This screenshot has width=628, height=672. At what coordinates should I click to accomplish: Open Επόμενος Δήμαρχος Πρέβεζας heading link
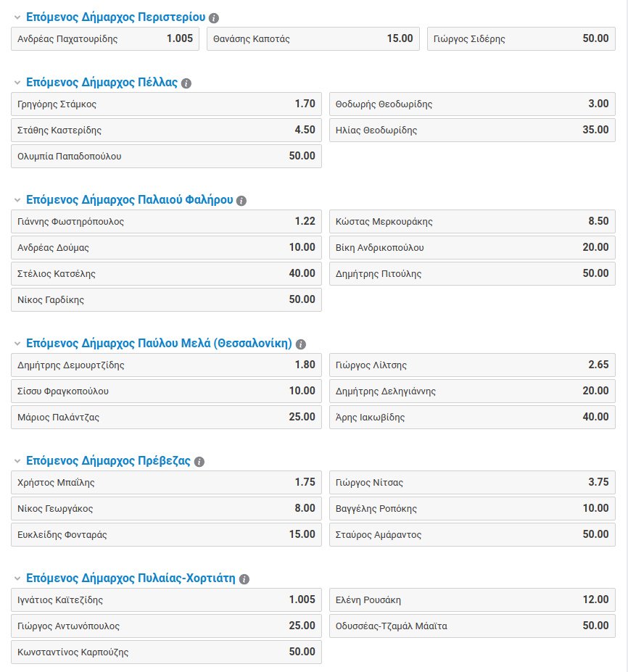[x=108, y=461]
